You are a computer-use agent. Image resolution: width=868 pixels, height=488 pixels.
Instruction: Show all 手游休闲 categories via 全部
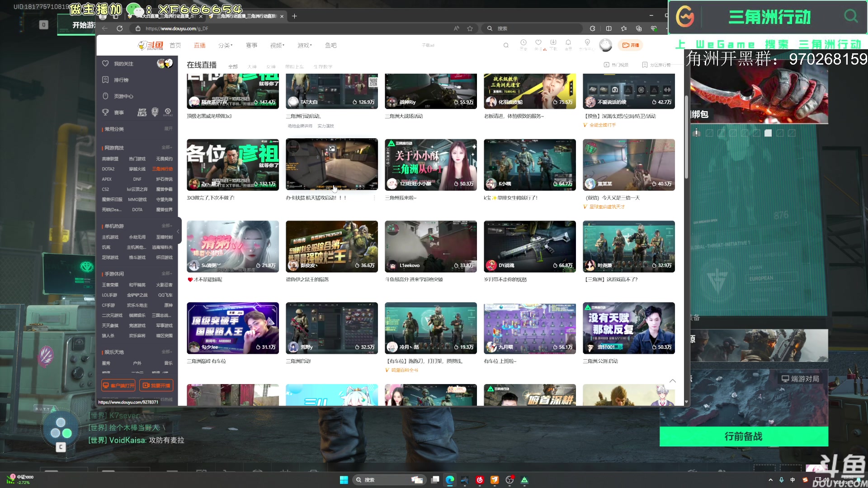tap(167, 274)
